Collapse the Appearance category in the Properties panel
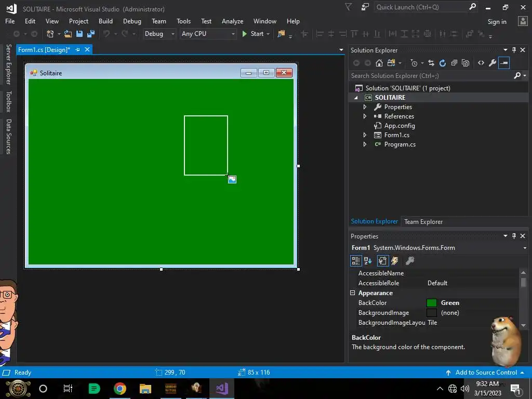This screenshot has height=399, width=532. [353, 293]
